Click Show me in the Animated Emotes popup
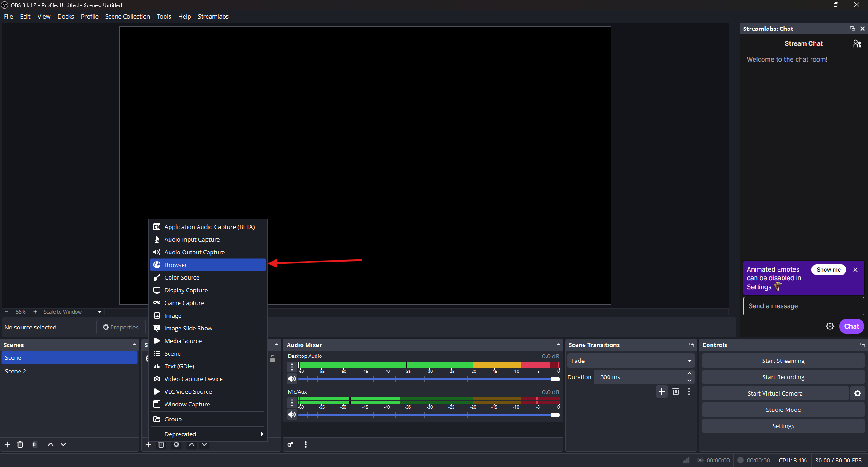Image resolution: width=868 pixels, height=467 pixels. (x=829, y=269)
